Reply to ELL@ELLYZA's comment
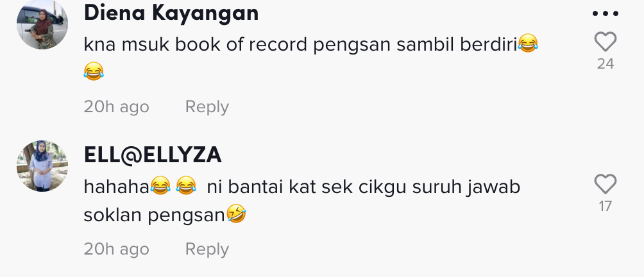Screen dimensions: 644x277 pyautogui.click(x=207, y=249)
